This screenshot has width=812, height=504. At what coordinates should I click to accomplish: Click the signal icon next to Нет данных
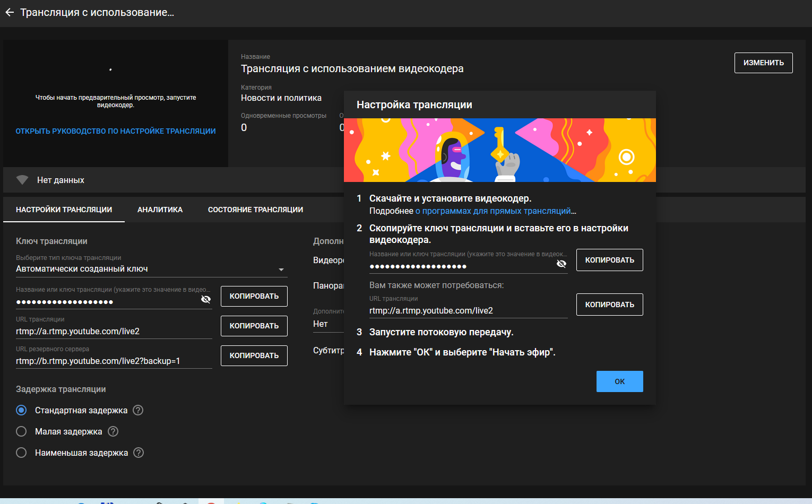click(22, 180)
